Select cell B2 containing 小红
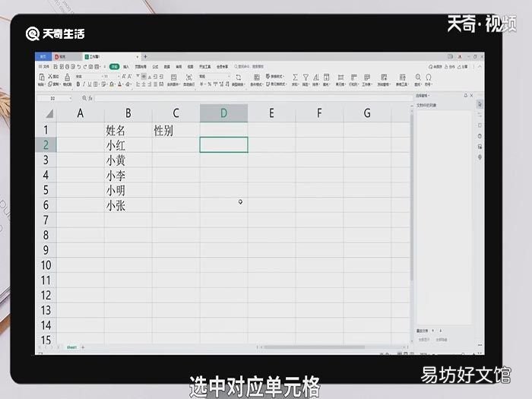The image size is (532, 399). (128, 145)
